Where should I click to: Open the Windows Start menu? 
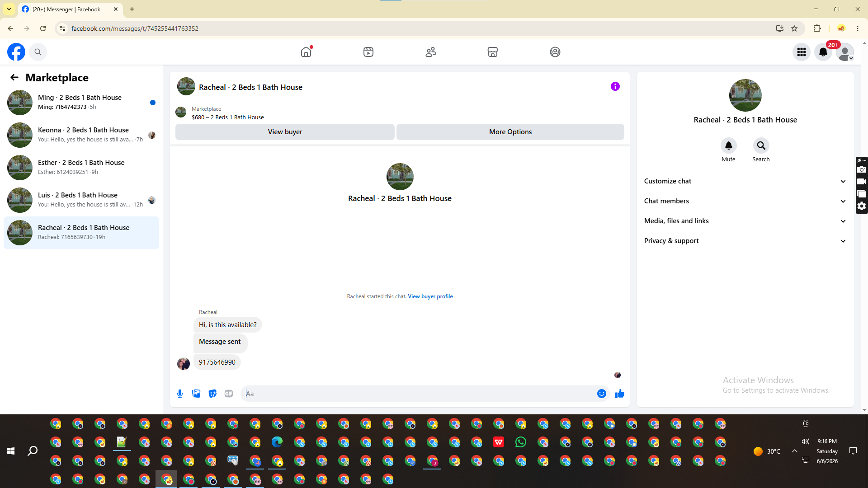(11, 451)
